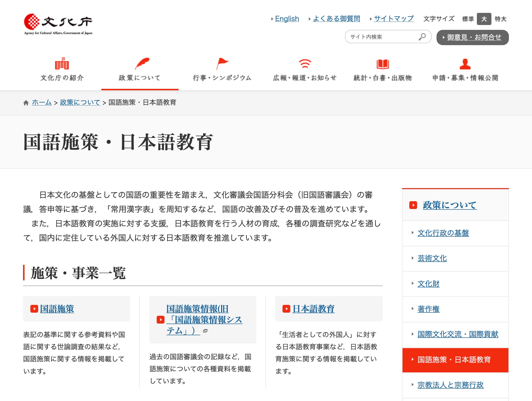
Task: Set text size to 特大
Action: pos(500,19)
